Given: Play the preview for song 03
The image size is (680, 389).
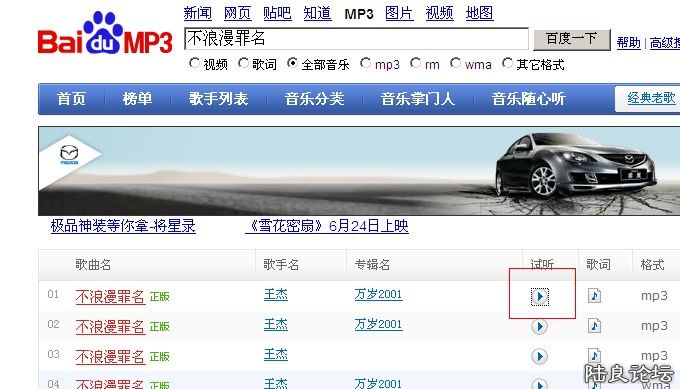Looking at the screenshot, I should click(x=539, y=356).
